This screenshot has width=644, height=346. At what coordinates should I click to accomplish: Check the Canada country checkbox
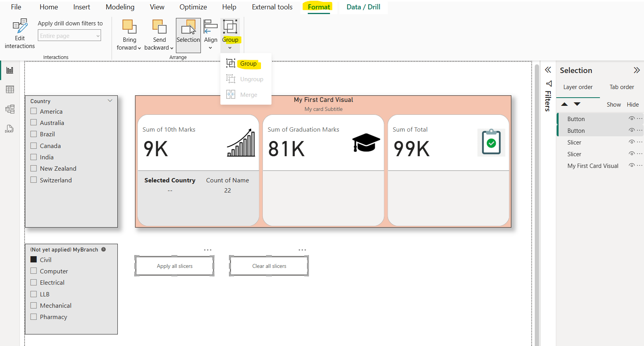click(x=34, y=146)
